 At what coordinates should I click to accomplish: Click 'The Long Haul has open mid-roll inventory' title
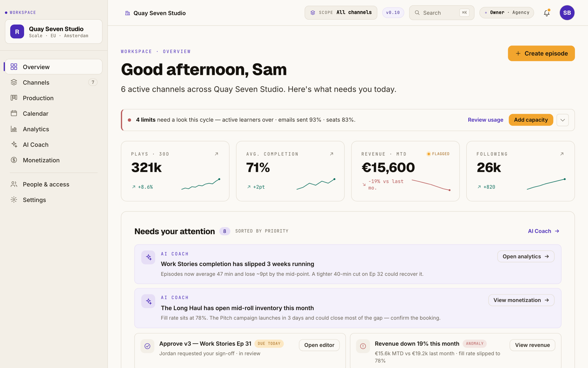click(237, 308)
